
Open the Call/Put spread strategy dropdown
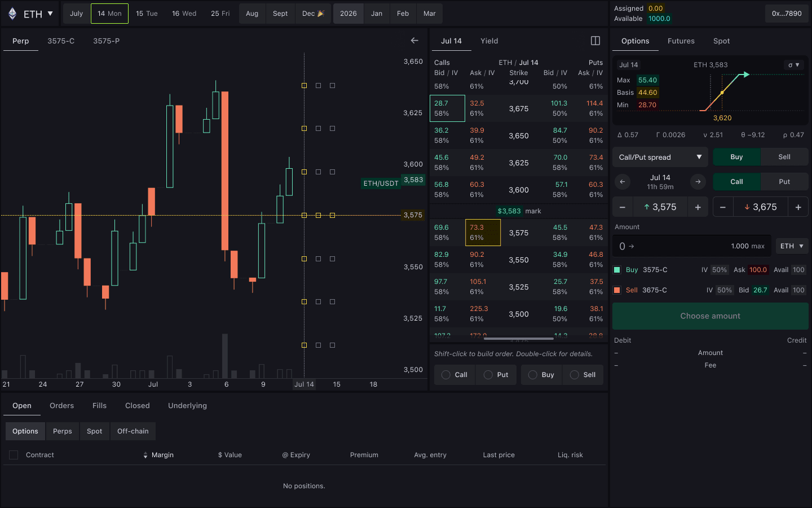[660, 157]
